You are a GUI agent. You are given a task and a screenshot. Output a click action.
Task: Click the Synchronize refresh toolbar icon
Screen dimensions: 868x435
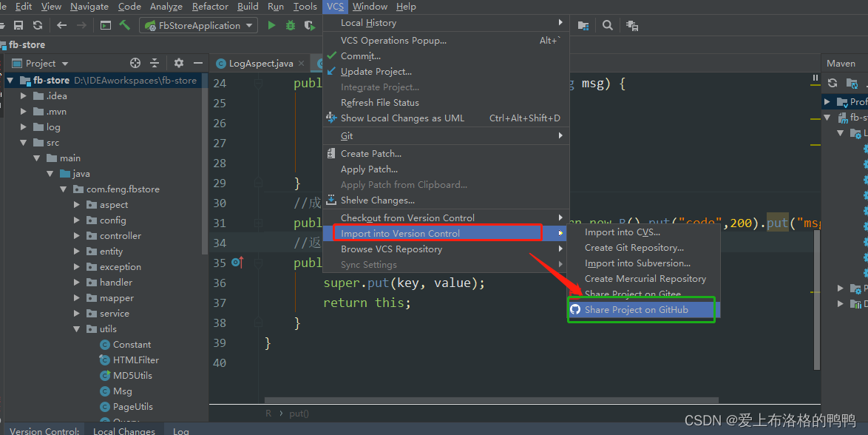point(38,25)
